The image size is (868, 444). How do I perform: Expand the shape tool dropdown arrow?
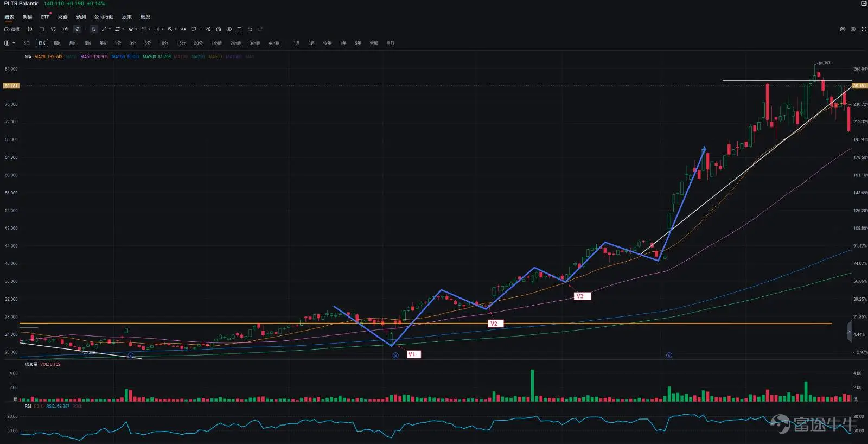[x=123, y=29]
